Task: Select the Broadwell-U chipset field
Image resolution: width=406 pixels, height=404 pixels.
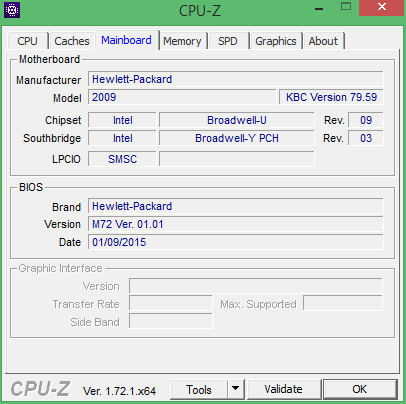Action: tap(237, 120)
